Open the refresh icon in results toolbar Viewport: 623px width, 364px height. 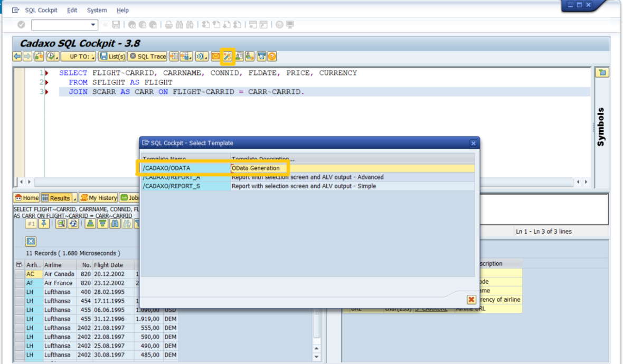pos(73,223)
